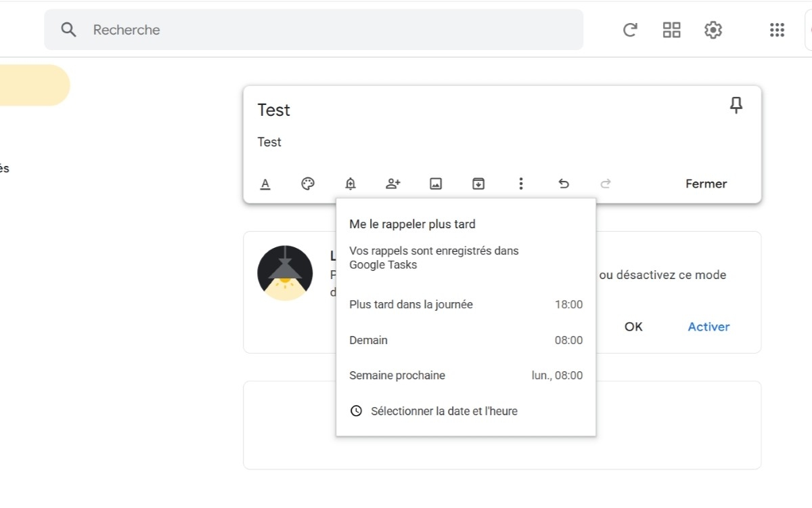Image resolution: width=812 pixels, height=508 pixels.
Task: Archive the Test note
Action: pos(478,183)
